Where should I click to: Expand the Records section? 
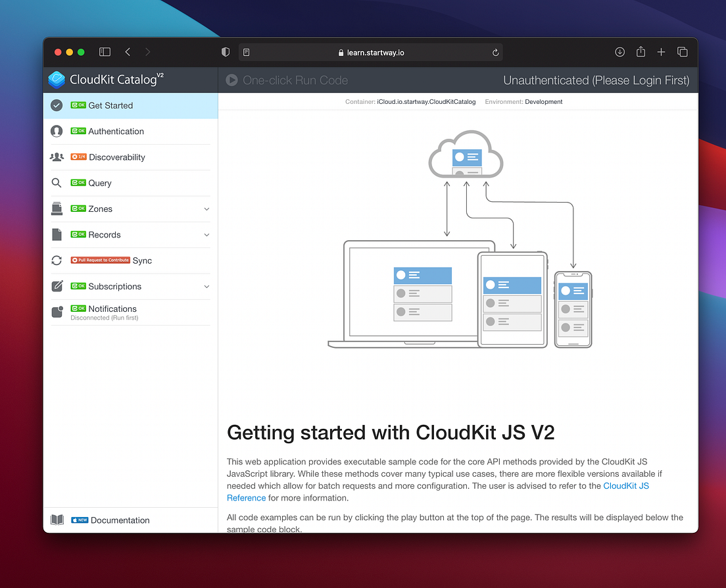pyautogui.click(x=206, y=234)
